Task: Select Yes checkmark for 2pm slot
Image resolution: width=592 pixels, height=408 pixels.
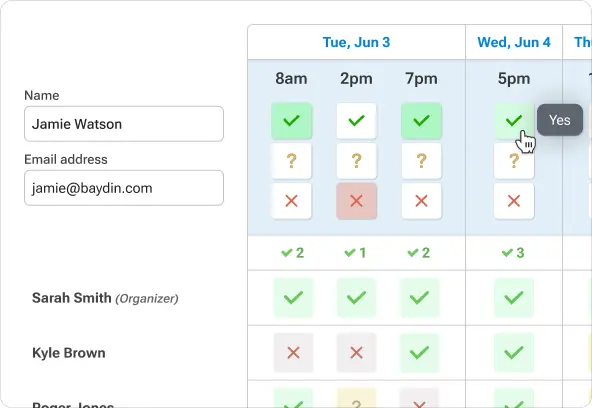Action: click(356, 121)
